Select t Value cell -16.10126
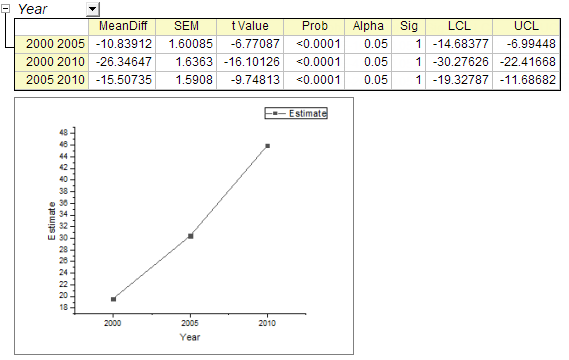 [250, 62]
